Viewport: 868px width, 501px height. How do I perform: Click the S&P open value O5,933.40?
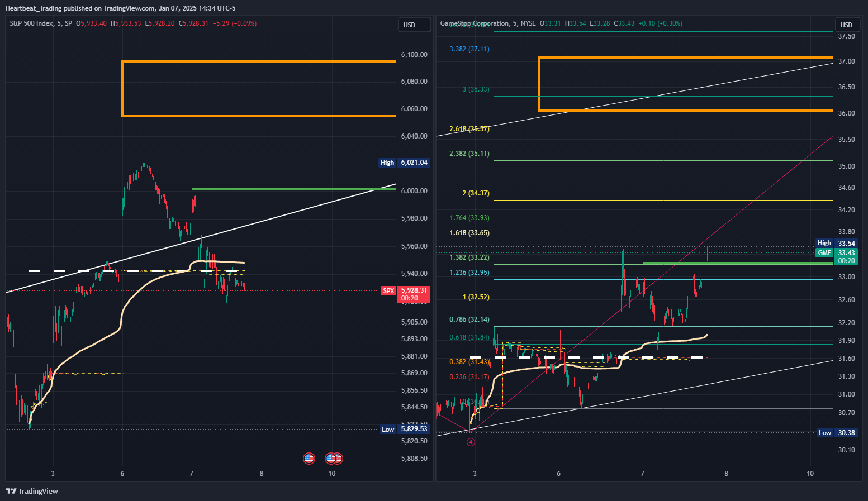coord(91,23)
